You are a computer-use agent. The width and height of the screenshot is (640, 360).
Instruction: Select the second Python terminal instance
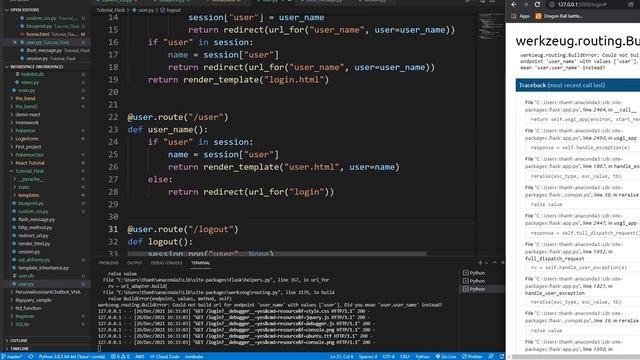tap(474, 281)
